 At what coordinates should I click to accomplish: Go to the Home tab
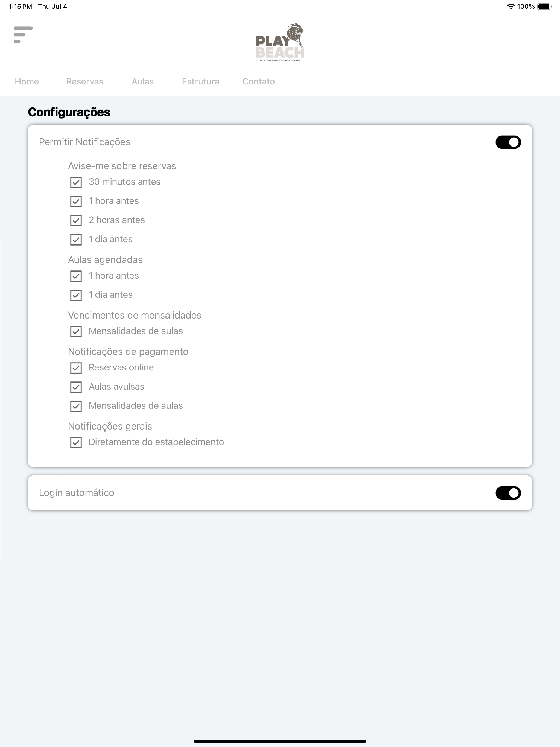coord(27,82)
